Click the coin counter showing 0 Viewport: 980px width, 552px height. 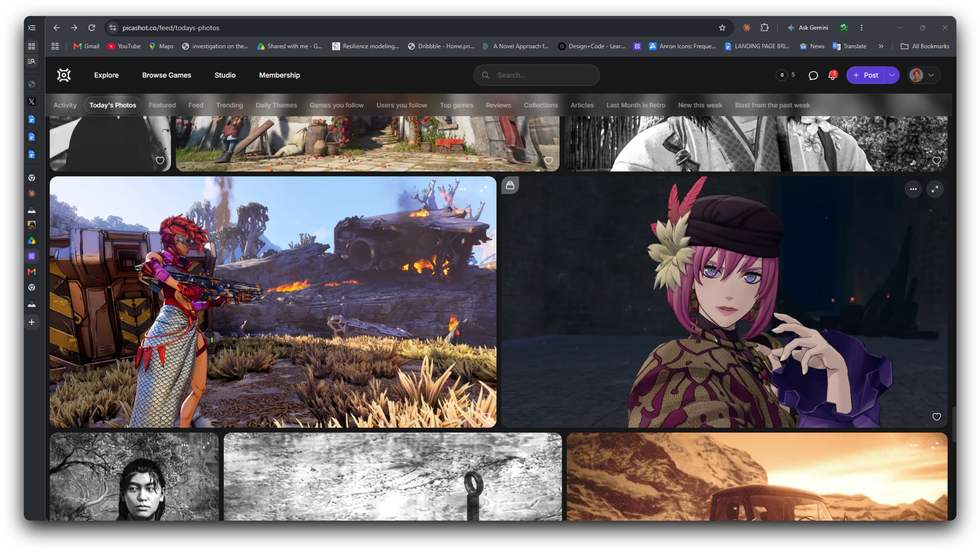(782, 75)
